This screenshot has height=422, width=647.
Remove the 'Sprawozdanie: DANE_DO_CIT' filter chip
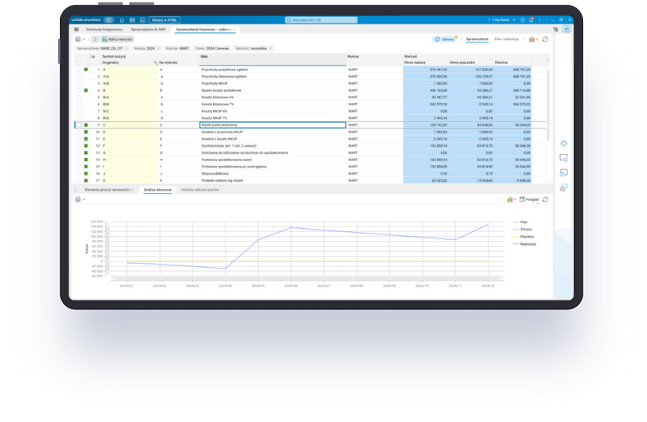[126, 49]
